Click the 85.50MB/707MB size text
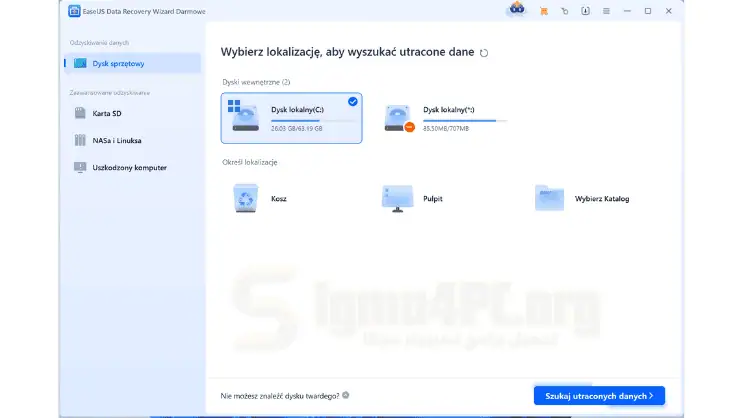Image resolution: width=743 pixels, height=418 pixels. tap(446, 128)
